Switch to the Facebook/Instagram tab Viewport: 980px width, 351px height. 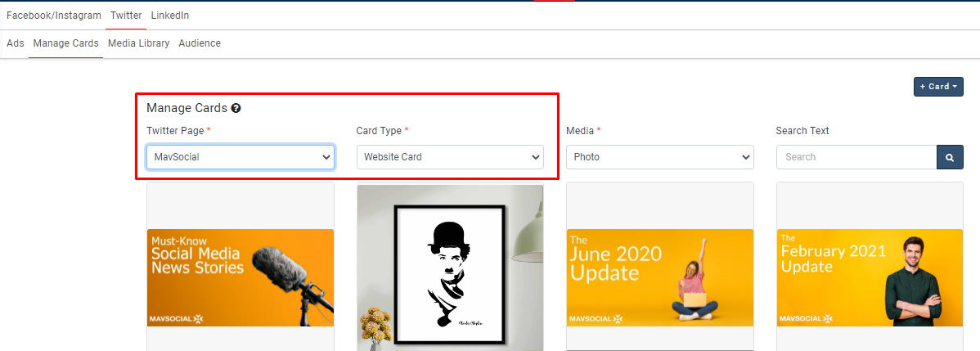tap(54, 16)
